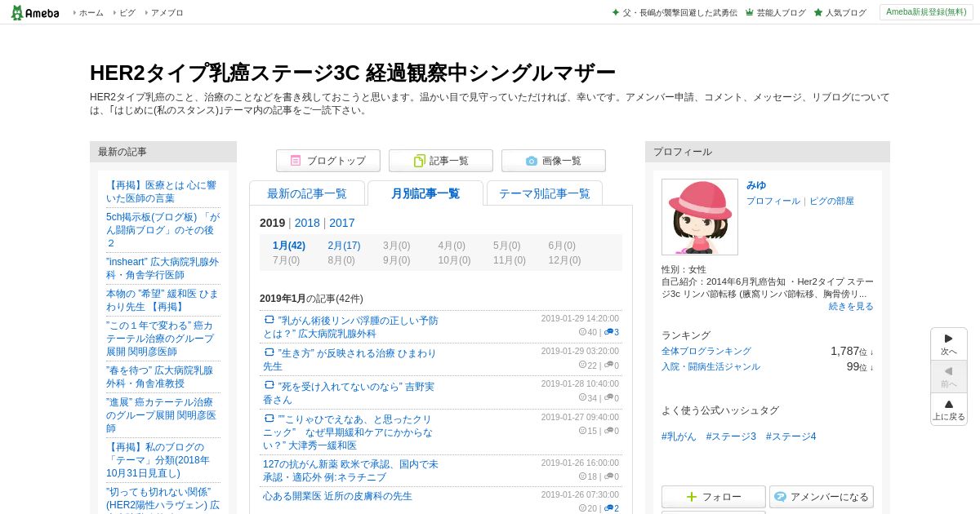
Task: Click the 次へ navigation button
Action: pos(949,344)
